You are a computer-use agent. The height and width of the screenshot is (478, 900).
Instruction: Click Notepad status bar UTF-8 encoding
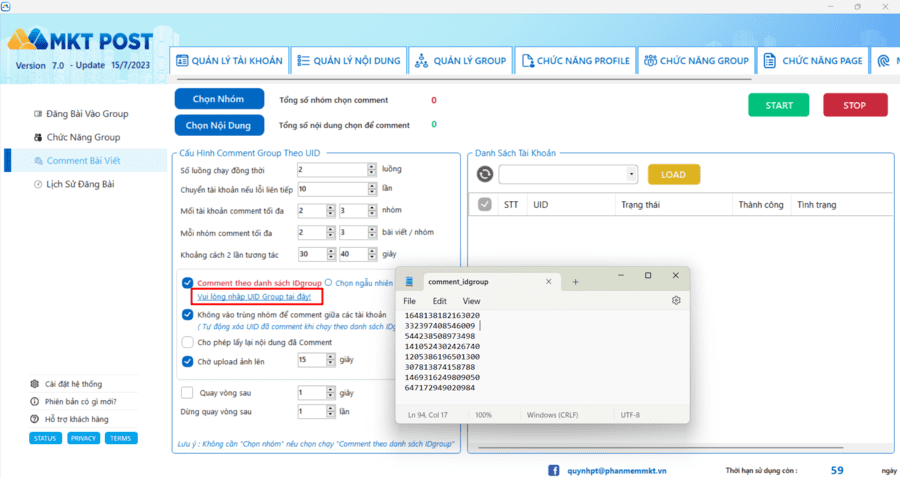tap(630, 415)
